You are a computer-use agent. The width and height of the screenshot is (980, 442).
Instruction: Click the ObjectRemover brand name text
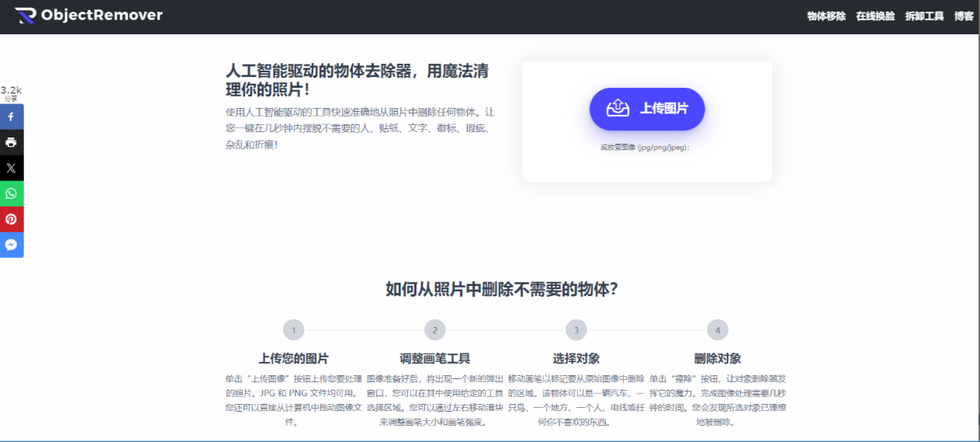click(x=102, y=16)
